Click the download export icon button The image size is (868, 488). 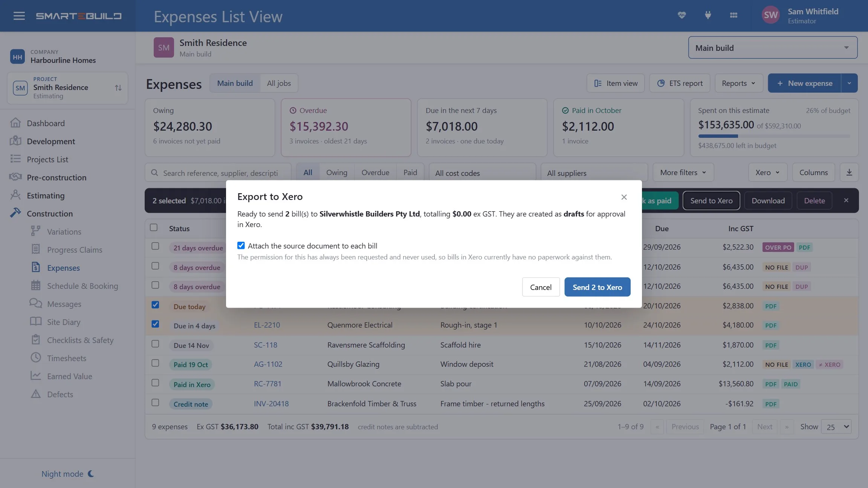(849, 172)
